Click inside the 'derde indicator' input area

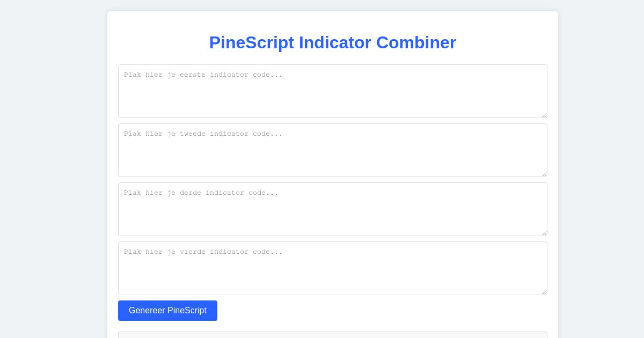point(333,209)
